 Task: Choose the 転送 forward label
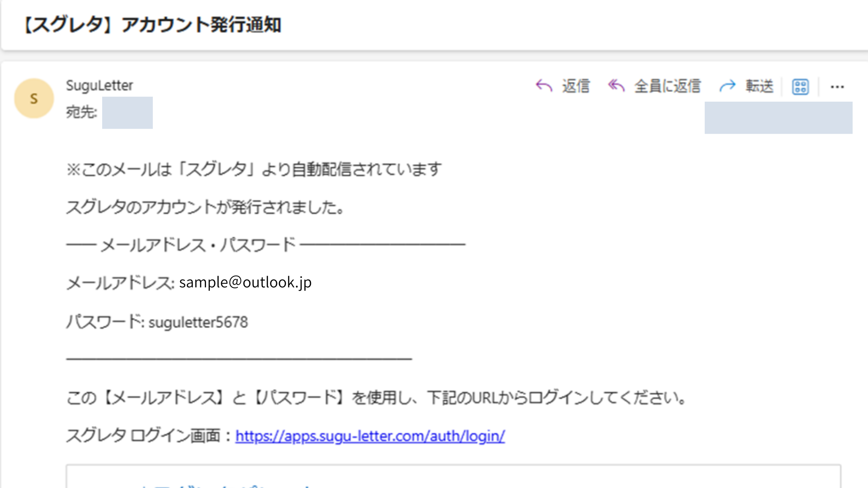[x=759, y=86]
